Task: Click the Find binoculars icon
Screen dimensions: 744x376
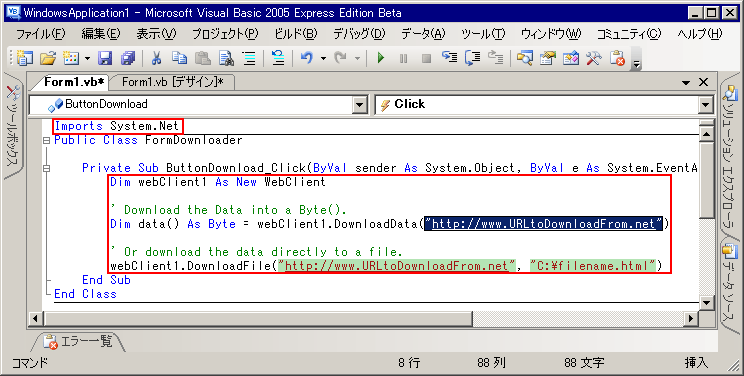Action: 226,58
